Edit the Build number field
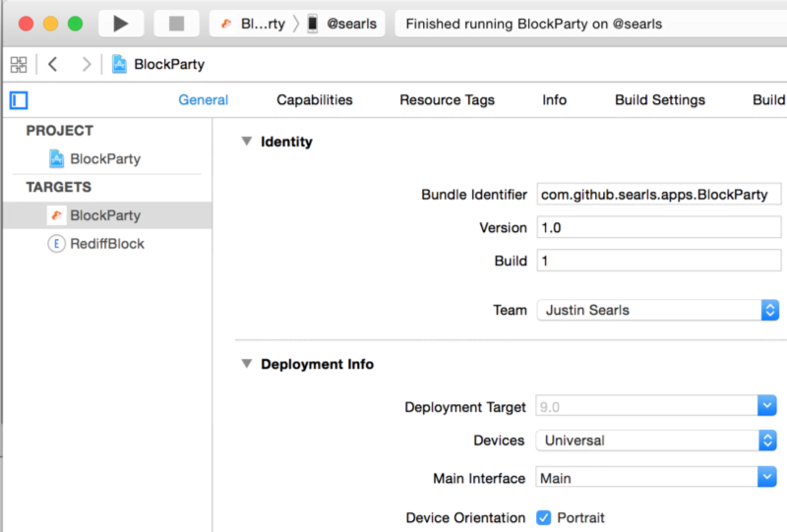This screenshot has width=787, height=532. coord(658,261)
